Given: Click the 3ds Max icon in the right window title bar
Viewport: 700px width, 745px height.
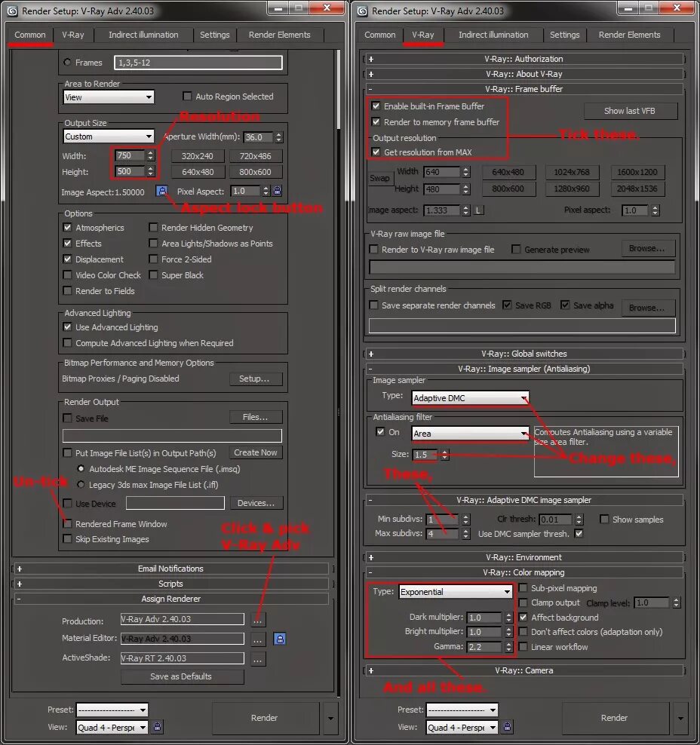Looking at the screenshot, I should tap(362, 11).
